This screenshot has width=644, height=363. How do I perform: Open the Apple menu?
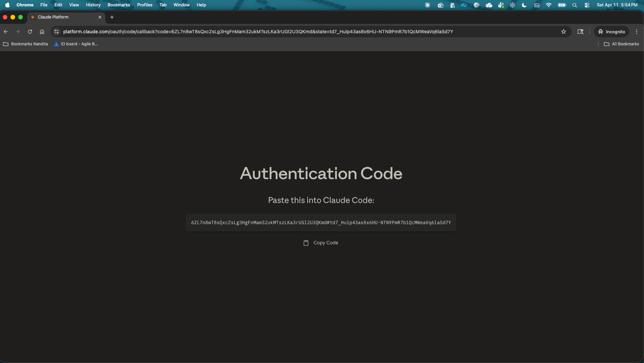click(7, 5)
